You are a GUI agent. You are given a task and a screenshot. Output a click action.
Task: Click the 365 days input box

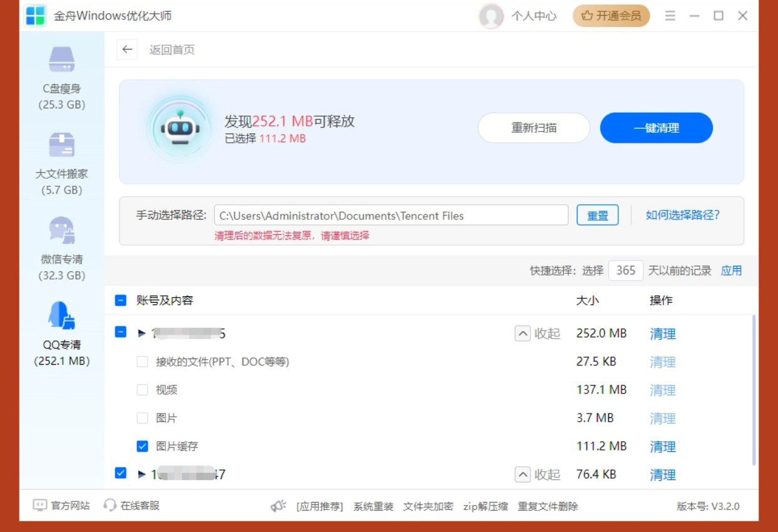tap(626, 271)
